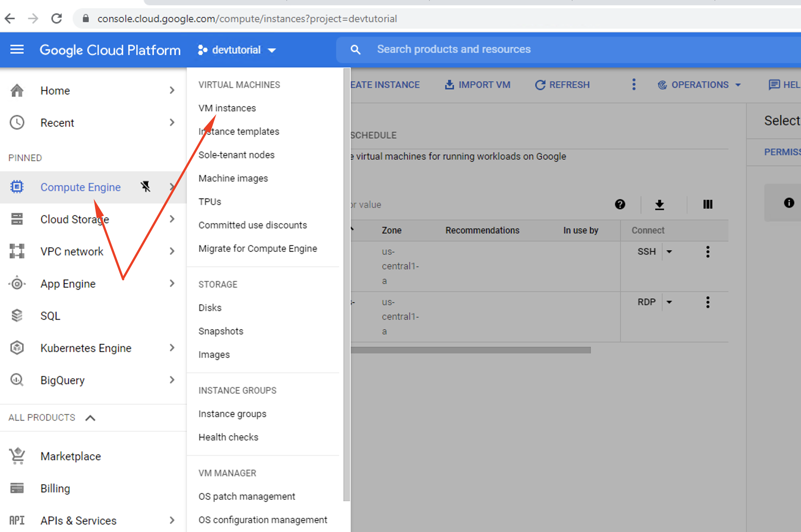This screenshot has width=801, height=532.
Task: Open the RDP connection options dropdown arrow
Action: [x=669, y=302]
